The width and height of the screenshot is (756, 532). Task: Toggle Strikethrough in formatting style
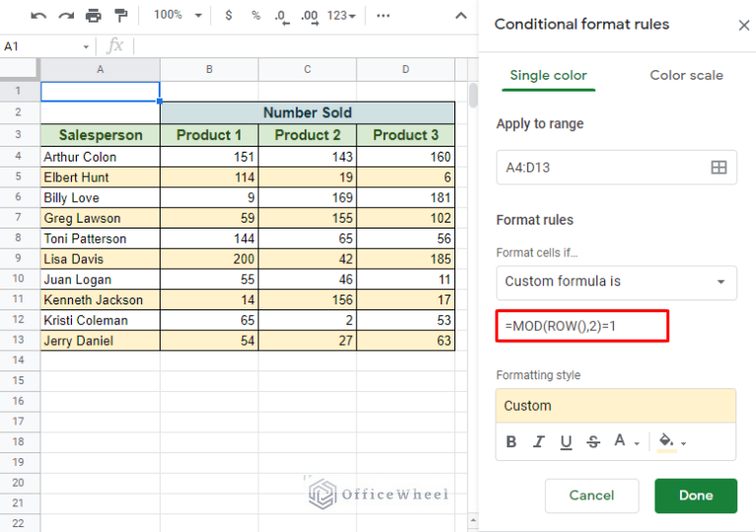[592, 442]
